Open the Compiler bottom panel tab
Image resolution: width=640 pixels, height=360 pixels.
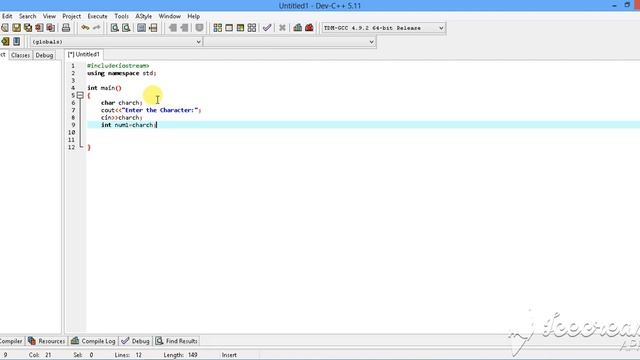11,341
